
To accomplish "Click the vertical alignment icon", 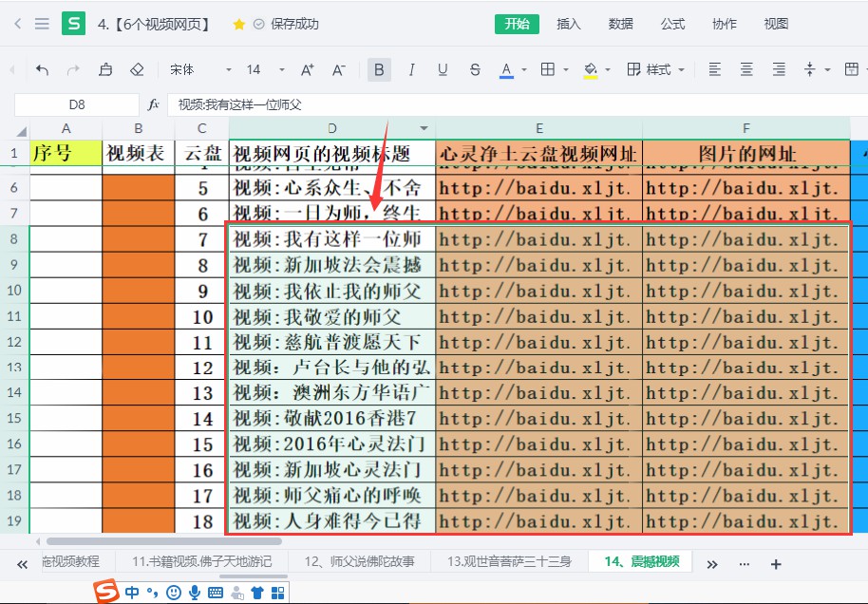I will tap(810, 69).
